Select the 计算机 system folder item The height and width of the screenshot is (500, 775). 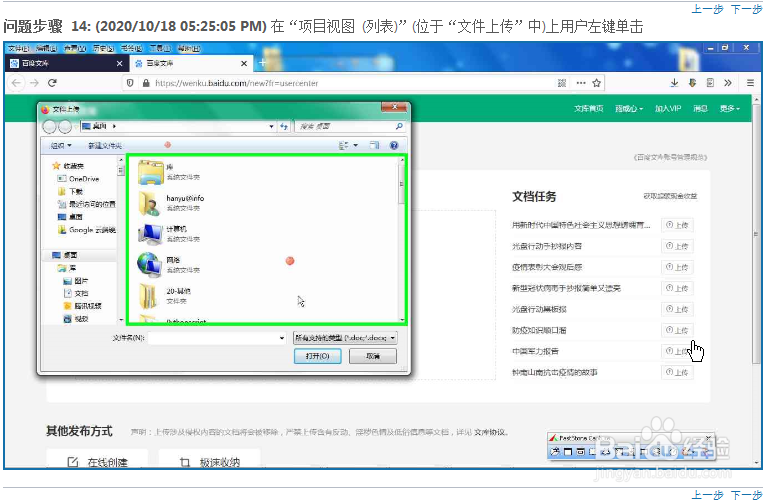pyautogui.click(x=169, y=234)
